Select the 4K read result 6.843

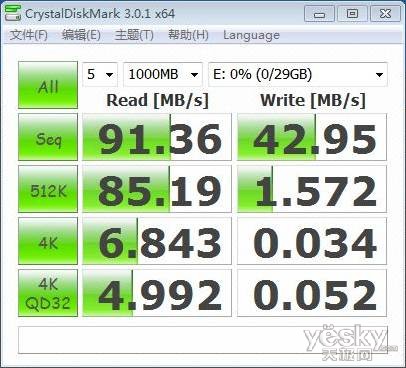coord(157,241)
